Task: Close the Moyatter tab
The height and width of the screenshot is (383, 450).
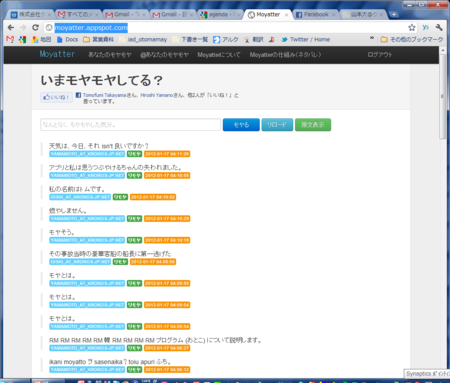Action: pos(286,15)
